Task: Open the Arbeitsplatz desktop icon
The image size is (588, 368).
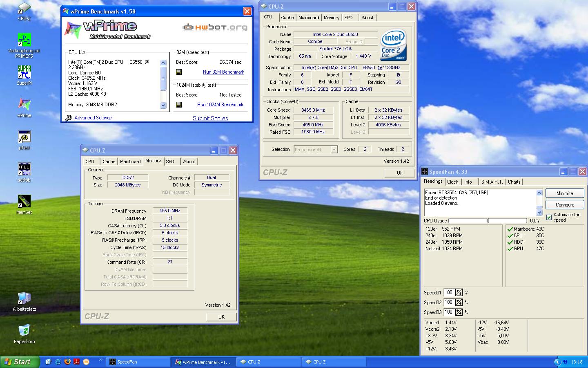Action: (x=24, y=301)
